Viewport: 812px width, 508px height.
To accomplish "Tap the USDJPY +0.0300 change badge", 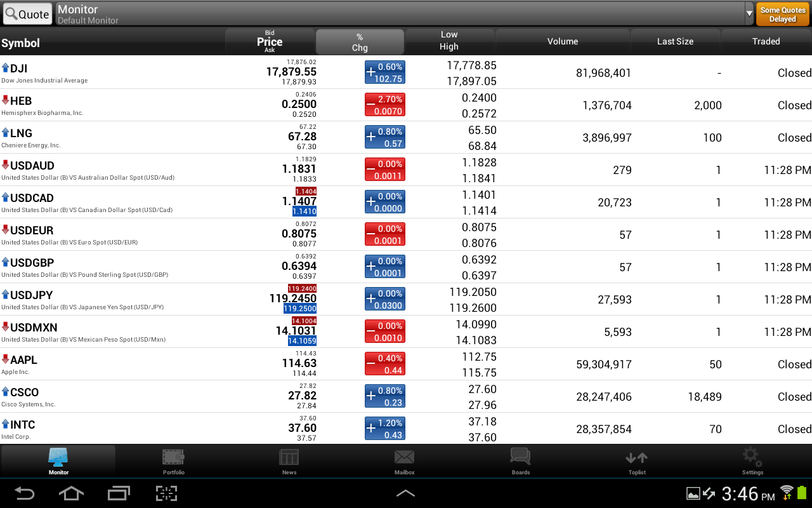I will 384,299.
